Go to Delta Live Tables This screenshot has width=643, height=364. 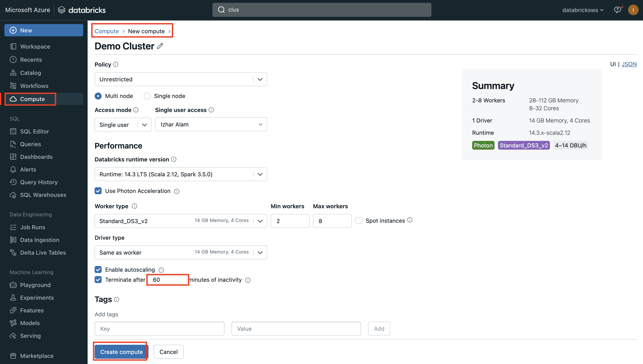click(43, 252)
